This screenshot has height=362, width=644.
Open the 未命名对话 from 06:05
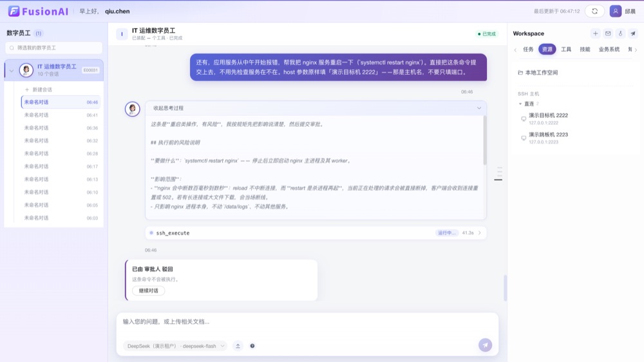coord(61,205)
